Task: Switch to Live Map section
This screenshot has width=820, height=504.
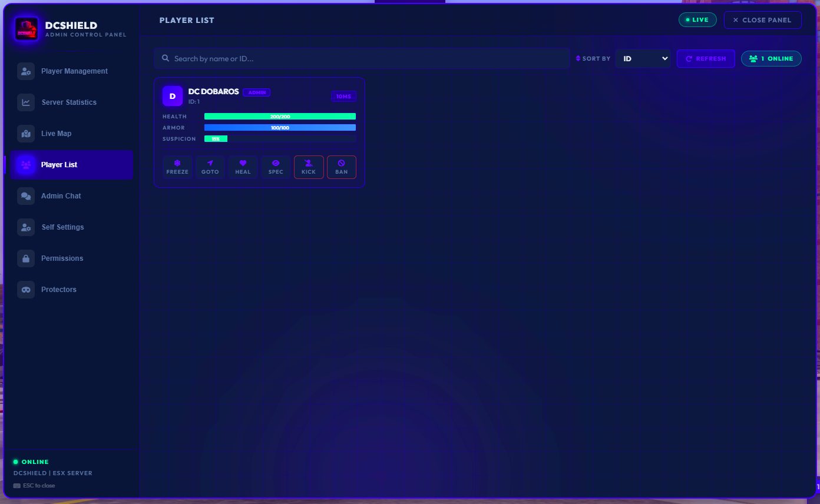Action: click(x=72, y=134)
